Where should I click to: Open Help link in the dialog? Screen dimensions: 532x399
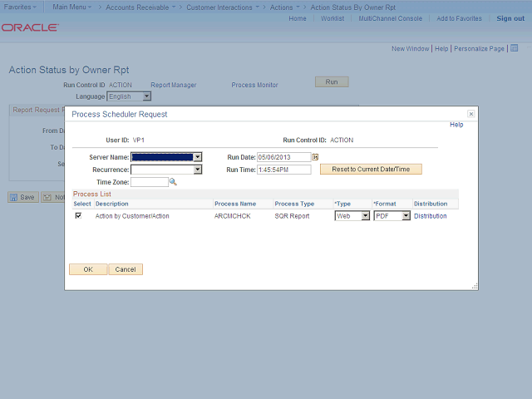[456, 125]
